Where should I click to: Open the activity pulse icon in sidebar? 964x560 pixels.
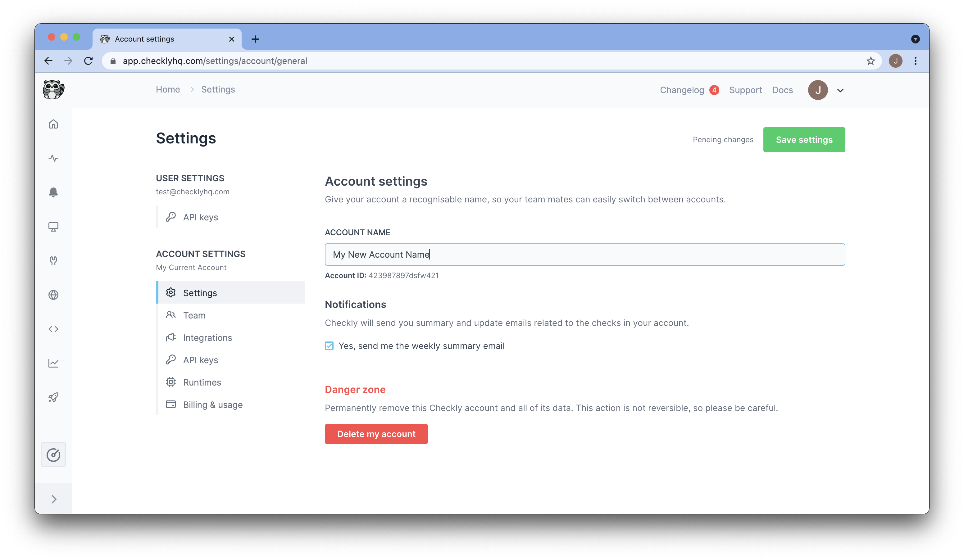(x=53, y=158)
